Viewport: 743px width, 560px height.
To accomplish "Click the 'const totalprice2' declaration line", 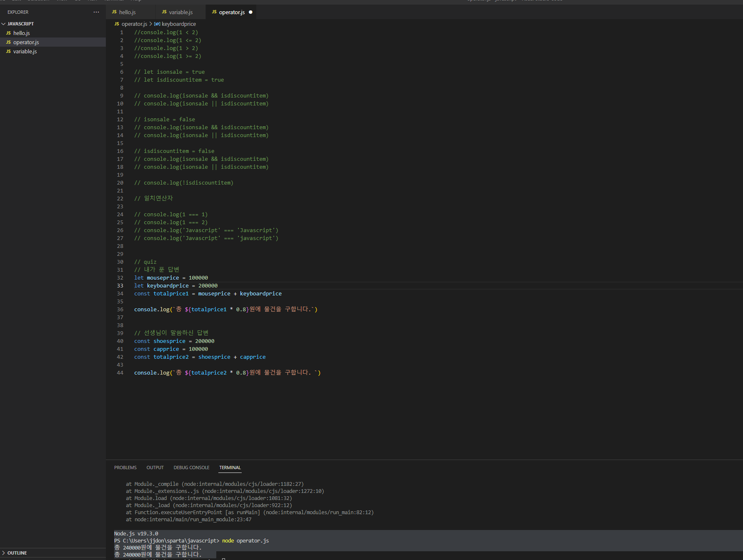I will click(200, 357).
